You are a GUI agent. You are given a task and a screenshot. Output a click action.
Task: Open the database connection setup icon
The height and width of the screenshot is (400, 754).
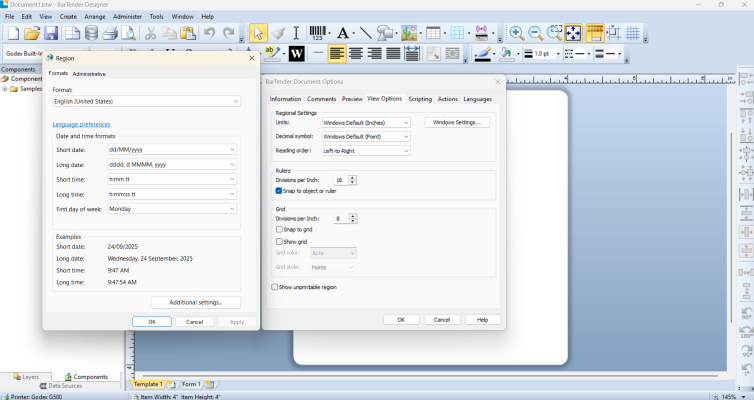coord(91,33)
